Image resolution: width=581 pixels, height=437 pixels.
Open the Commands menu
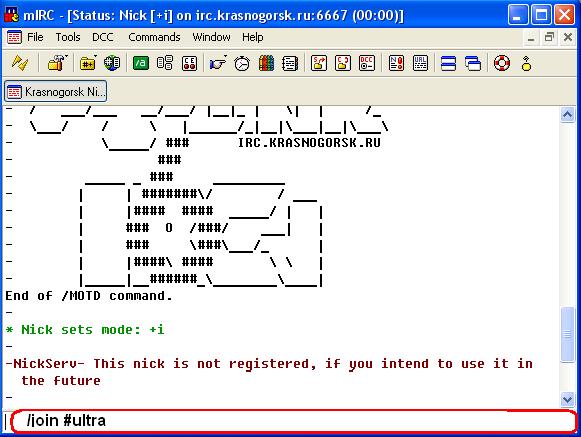click(x=154, y=37)
